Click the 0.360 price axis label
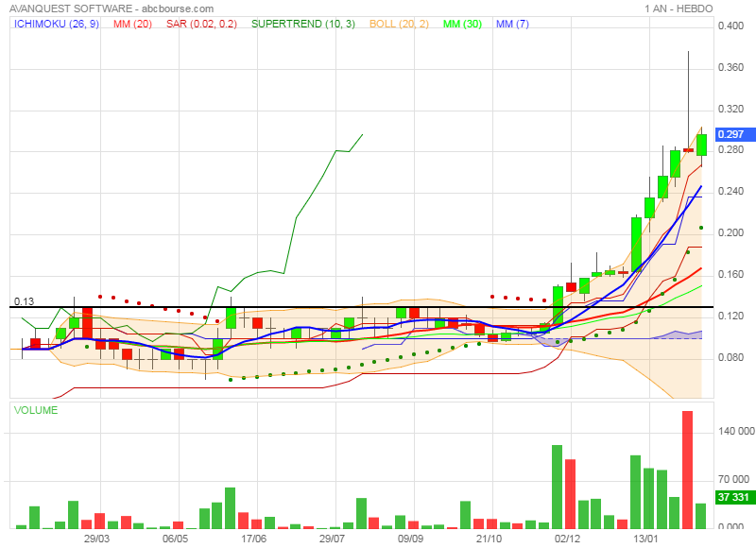This screenshot has height=548, width=756. [x=730, y=67]
